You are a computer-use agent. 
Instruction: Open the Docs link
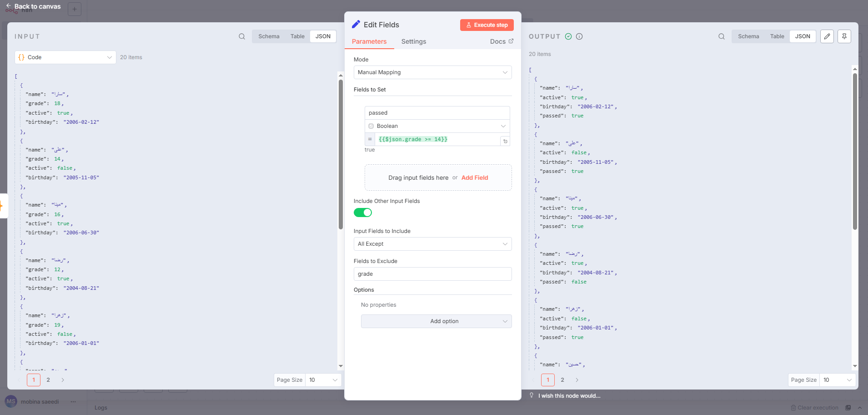tap(502, 41)
